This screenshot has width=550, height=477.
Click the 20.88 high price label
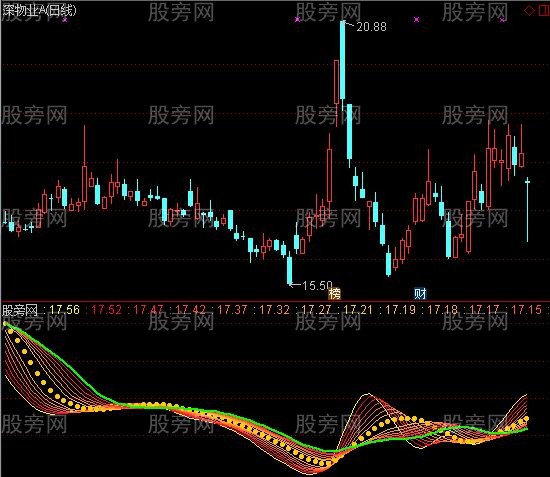pos(371,27)
